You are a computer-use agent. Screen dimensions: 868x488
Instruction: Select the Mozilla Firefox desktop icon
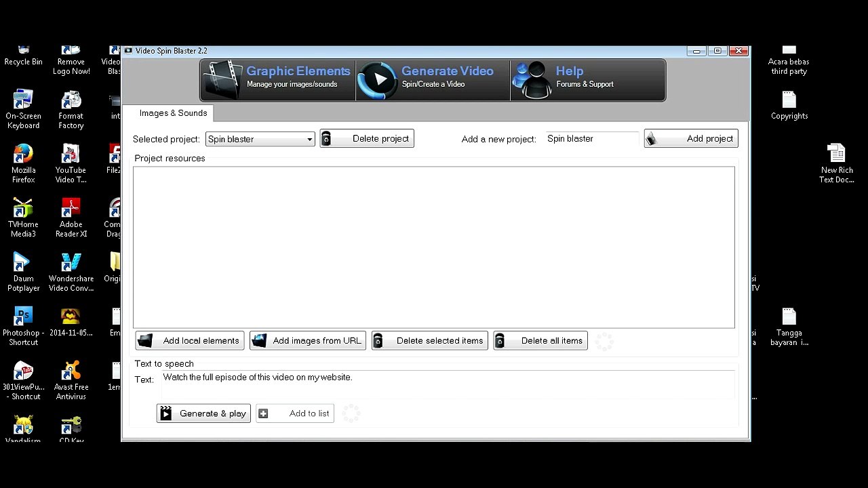tap(23, 163)
